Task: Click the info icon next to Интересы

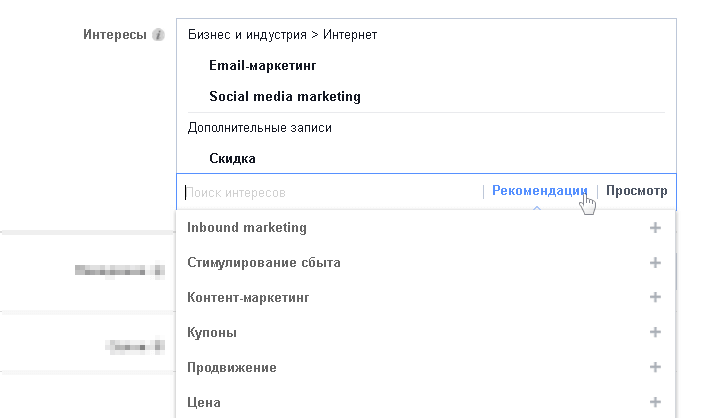Action: (158, 35)
